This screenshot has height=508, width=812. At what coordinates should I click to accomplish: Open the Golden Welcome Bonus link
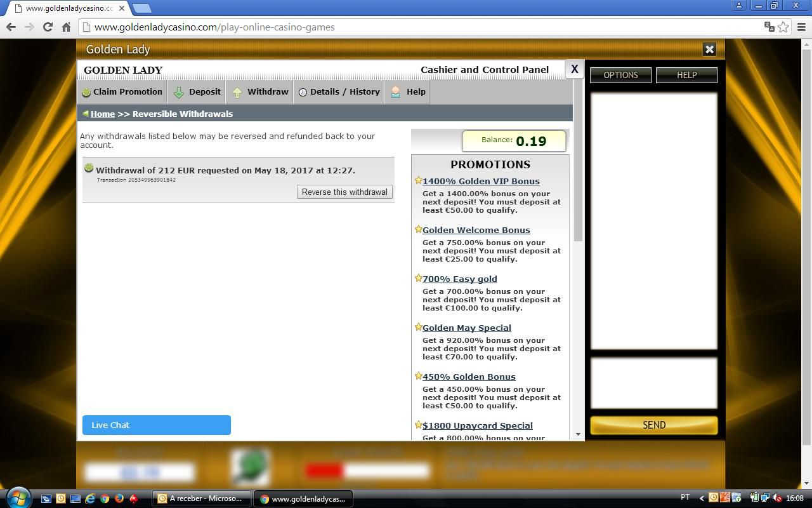[476, 230]
